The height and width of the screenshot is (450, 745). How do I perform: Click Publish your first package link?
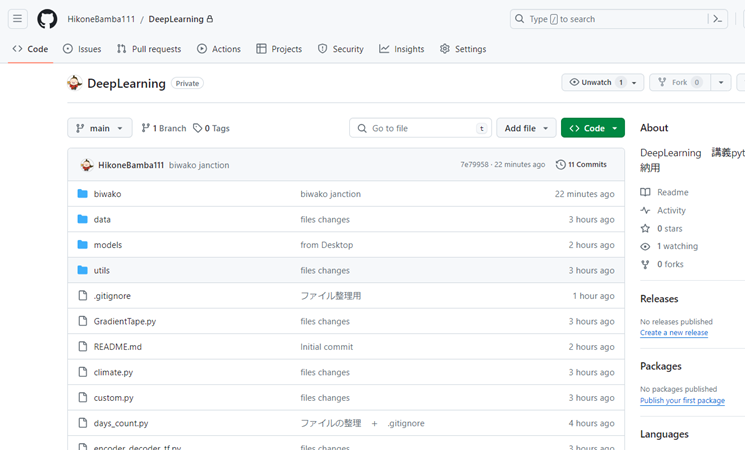[x=682, y=400]
